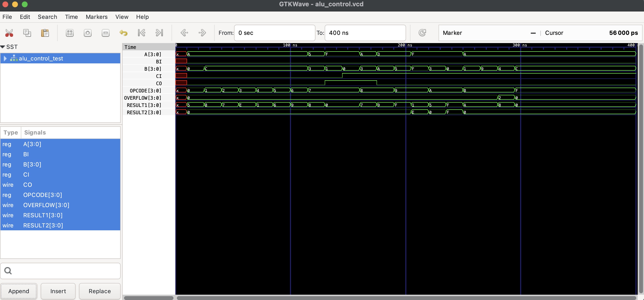Click the Replace button

tap(100, 291)
